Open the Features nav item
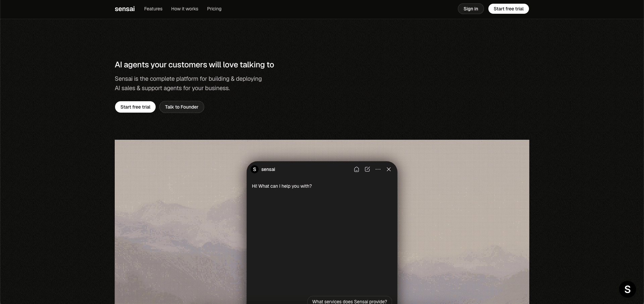 click(153, 9)
